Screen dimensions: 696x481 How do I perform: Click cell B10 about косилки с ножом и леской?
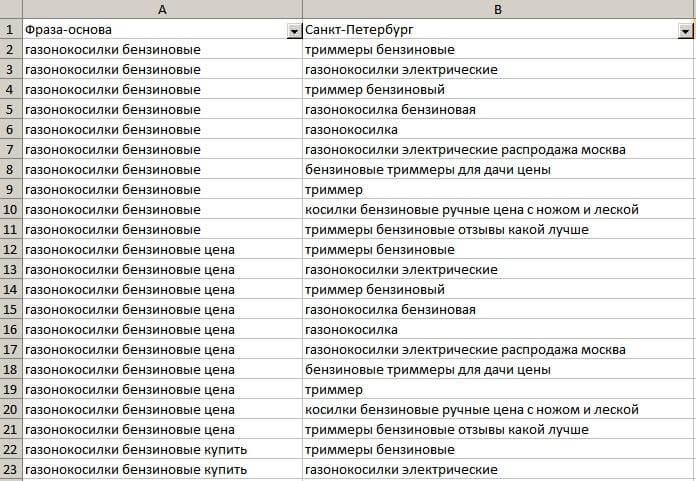[471, 210]
